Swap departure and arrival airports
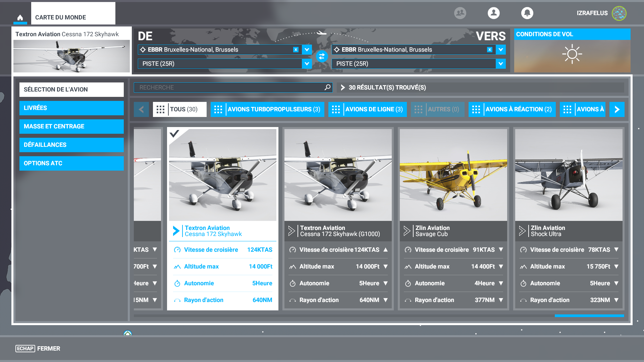 (x=322, y=56)
